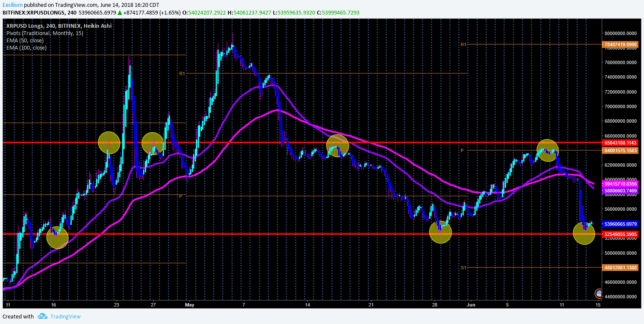Click the 74000000.0000 price axis tick
644x324 pixels.
(621, 77)
